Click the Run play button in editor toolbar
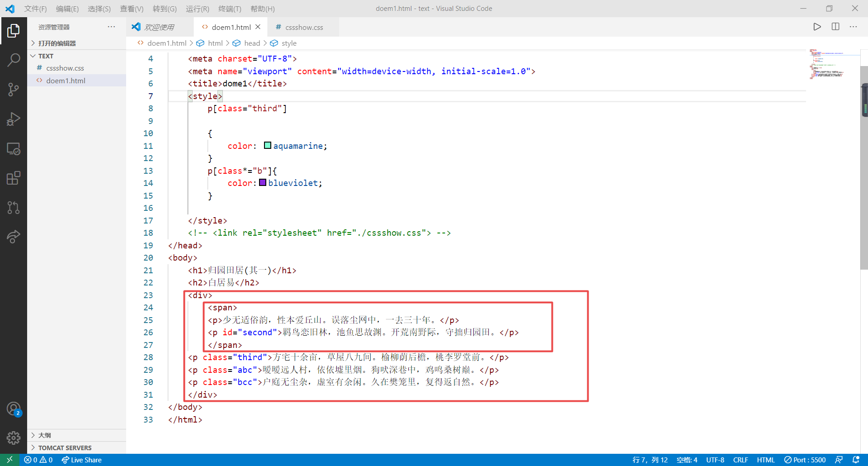868x466 pixels. (x=817, y=27)
